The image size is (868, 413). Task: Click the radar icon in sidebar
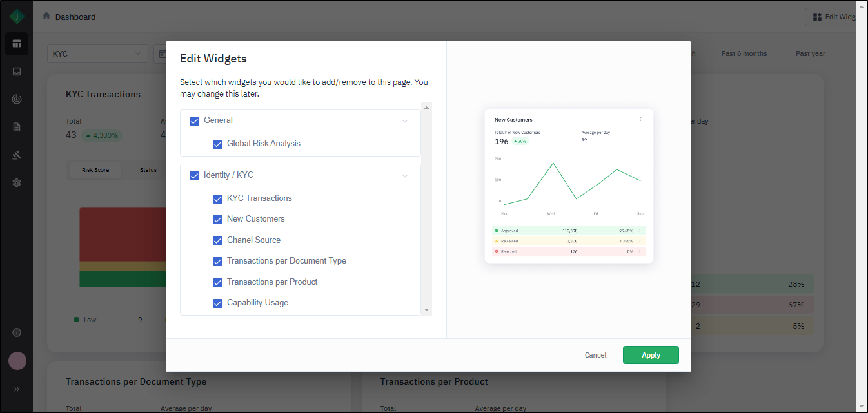[17, 99]
